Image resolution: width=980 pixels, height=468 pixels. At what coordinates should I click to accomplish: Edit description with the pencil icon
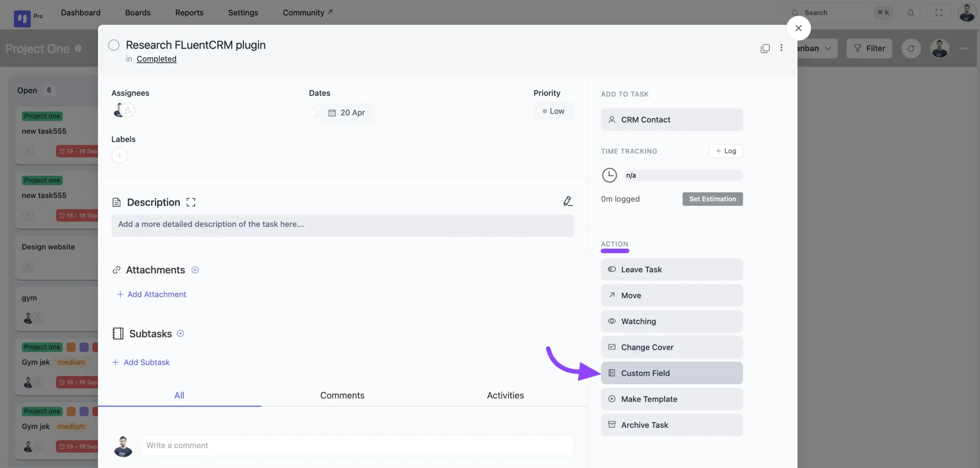[568, 201]
